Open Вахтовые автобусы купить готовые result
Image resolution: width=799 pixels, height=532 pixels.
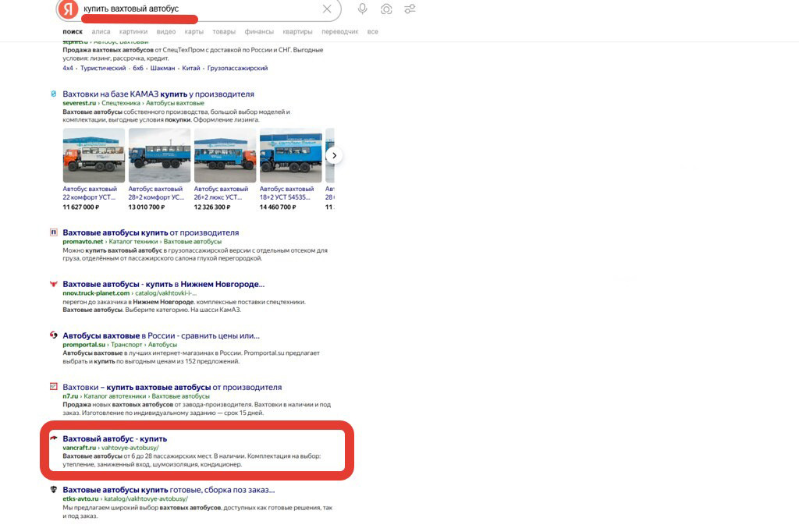(x=169, y=490)
